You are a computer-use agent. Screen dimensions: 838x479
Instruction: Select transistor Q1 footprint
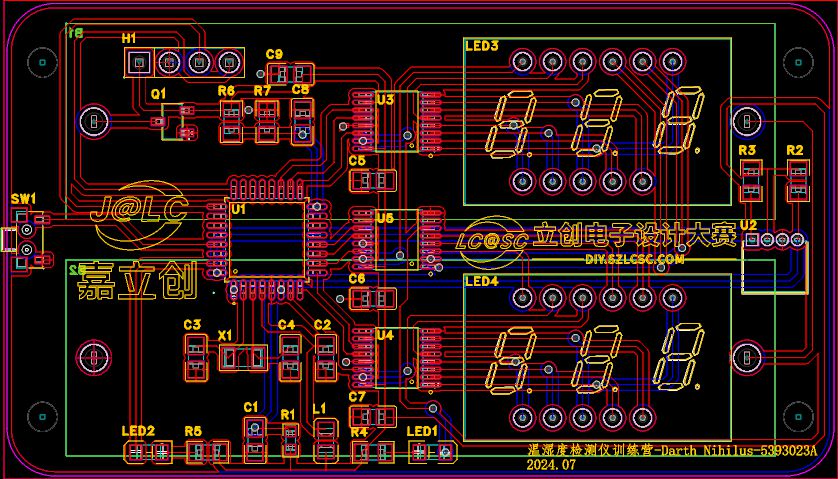[175, 122]
